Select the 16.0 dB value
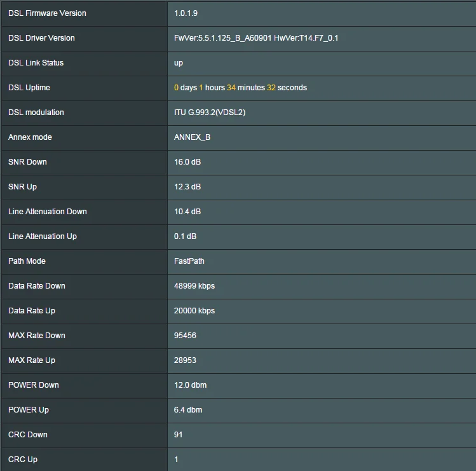Image resolution: width=476 pixels, height=471 pixels. click(187, 162)
